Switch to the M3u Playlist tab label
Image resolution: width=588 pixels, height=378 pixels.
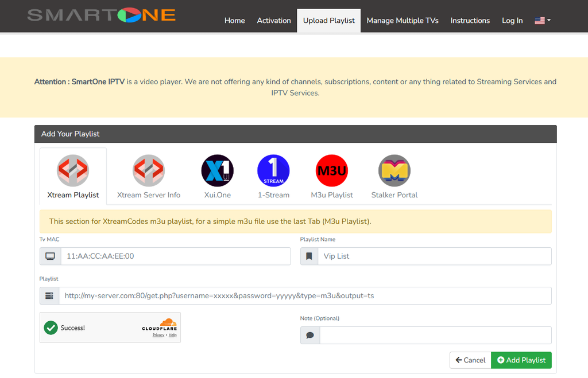(332, 195)
